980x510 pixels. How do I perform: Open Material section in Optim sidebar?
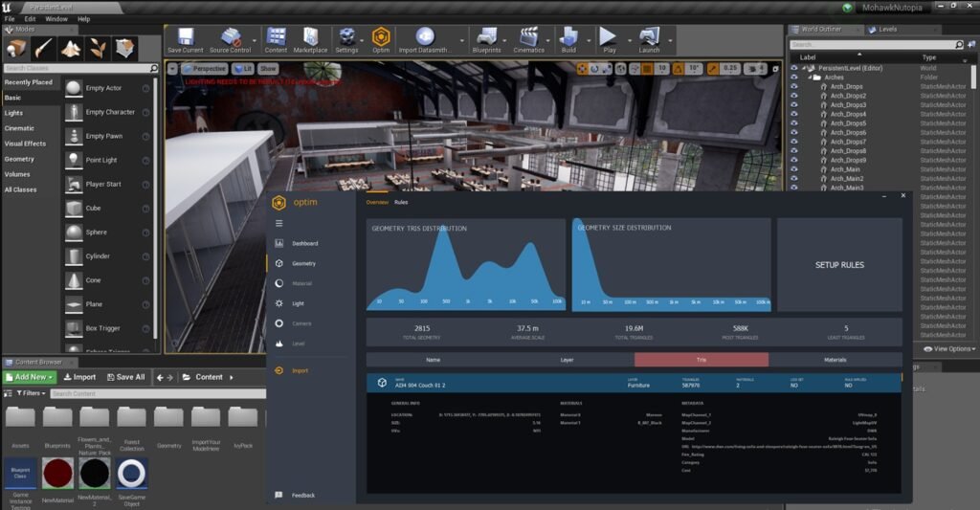(x=295, y=283)
